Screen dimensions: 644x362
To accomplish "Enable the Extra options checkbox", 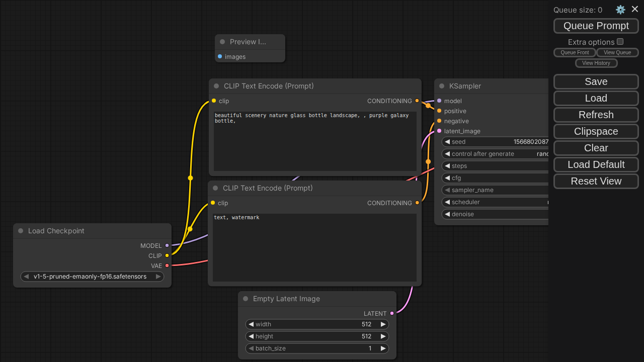I will [x=620, y=42].
